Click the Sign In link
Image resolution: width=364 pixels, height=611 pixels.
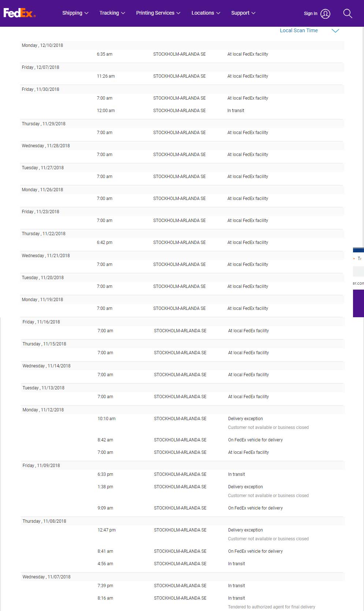311,14
